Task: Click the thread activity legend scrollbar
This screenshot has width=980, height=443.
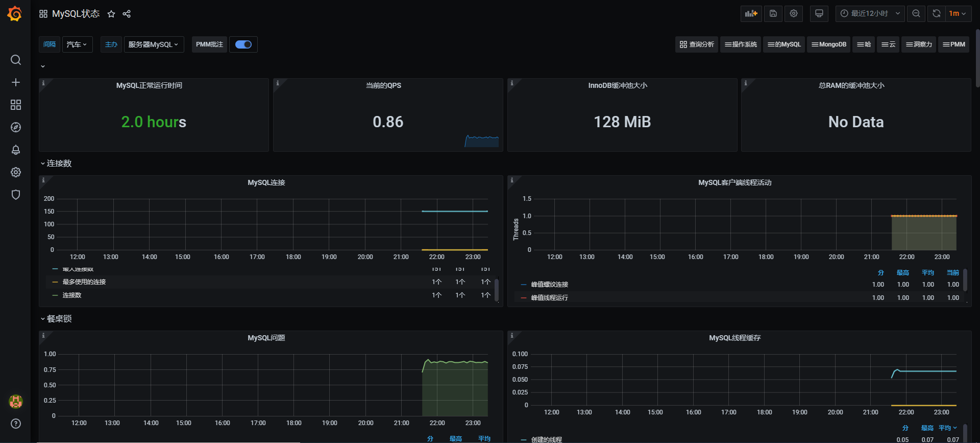Action: pos(965,281)
